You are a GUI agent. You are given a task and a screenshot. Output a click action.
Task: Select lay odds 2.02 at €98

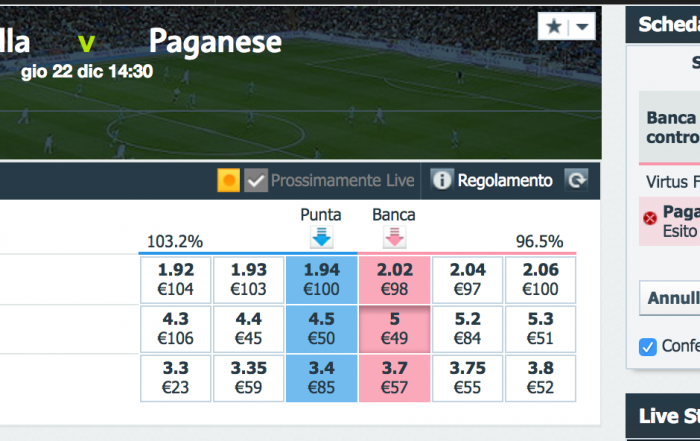click(x=394, y=279)
